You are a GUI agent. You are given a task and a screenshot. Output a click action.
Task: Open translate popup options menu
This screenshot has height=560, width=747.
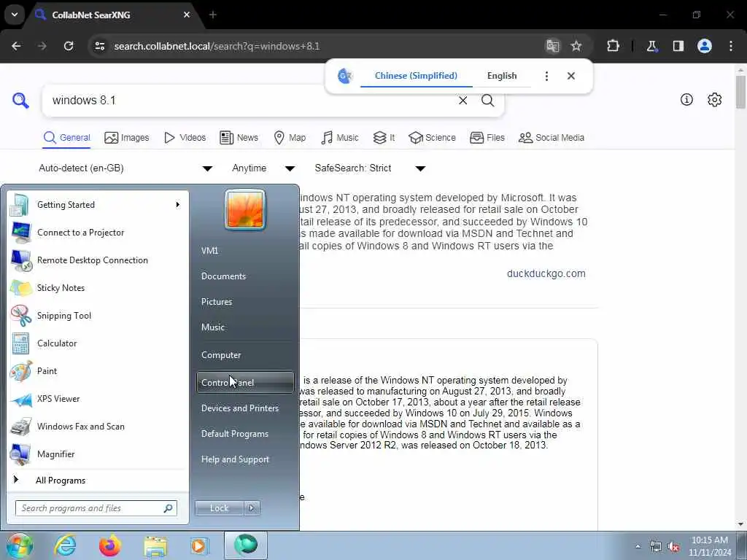546,76
